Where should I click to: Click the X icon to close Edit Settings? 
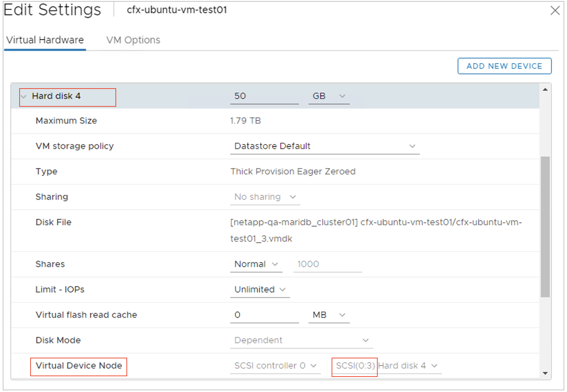555,10
